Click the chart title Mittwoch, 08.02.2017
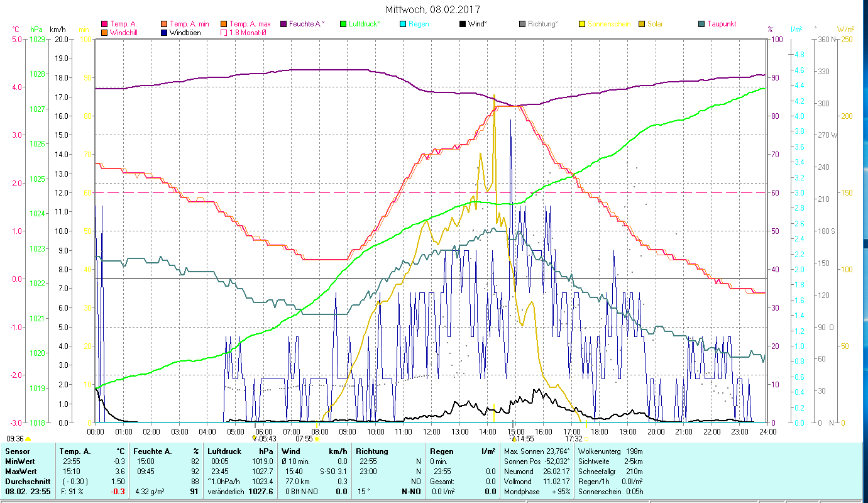This screenshot has width=868, height=503. pyautogui.click(x=432, y=9)
